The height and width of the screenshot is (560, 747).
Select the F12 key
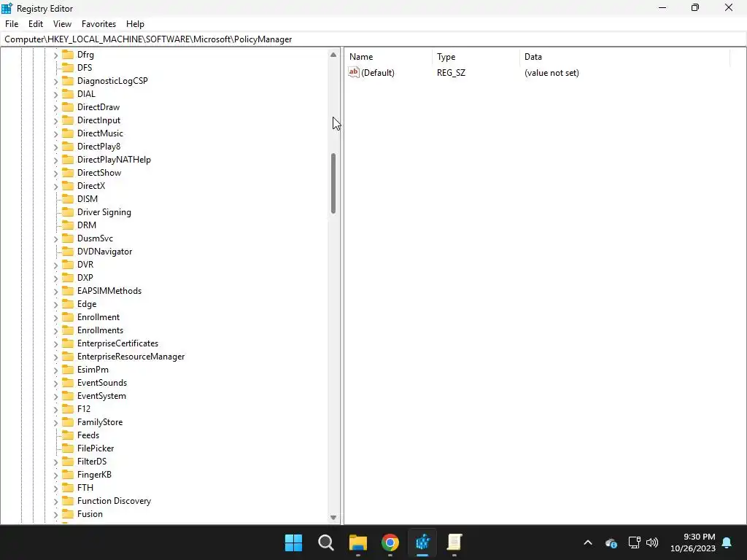pos(83,408)
